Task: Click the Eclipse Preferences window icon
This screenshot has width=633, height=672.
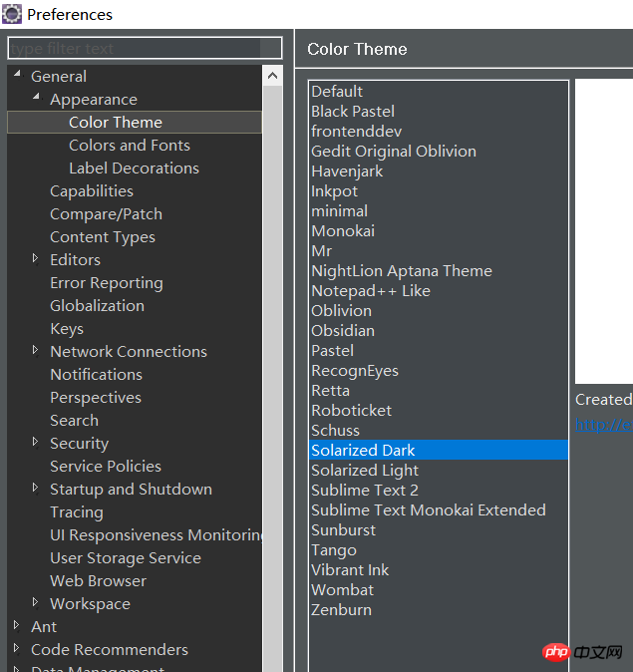Action: (13, 14)
